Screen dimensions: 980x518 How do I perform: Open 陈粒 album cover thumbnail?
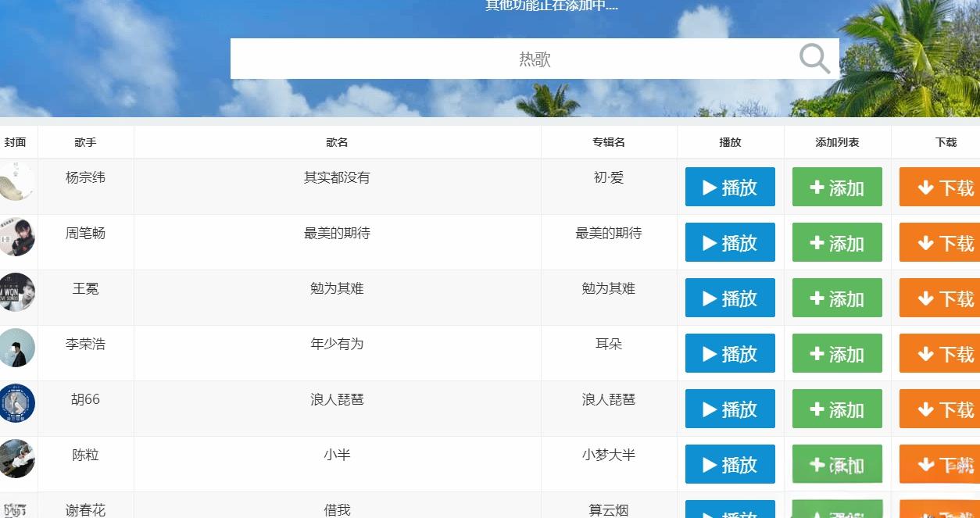(x=16, y=459)
